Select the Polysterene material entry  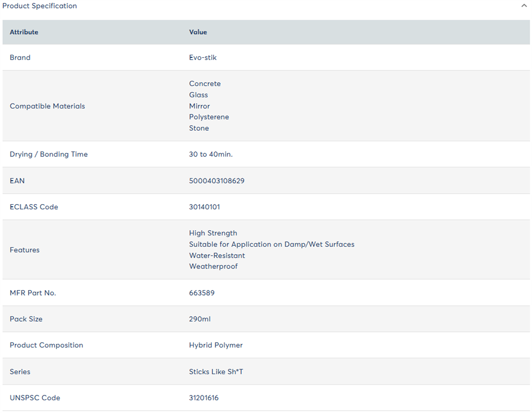209,117
